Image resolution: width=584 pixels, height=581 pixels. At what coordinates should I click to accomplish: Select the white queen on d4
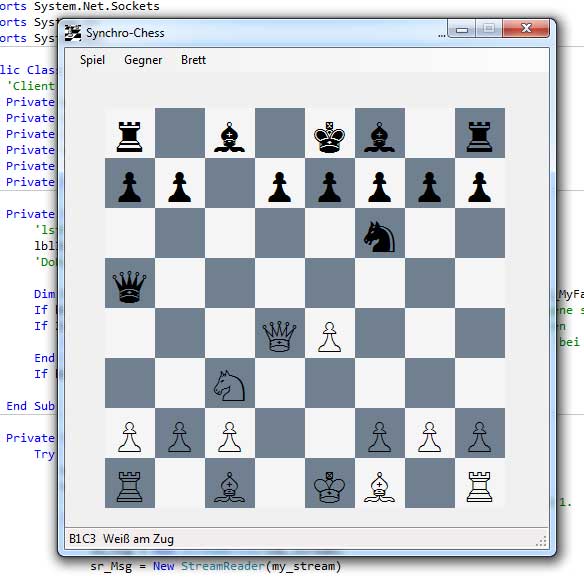coord(279,337)
